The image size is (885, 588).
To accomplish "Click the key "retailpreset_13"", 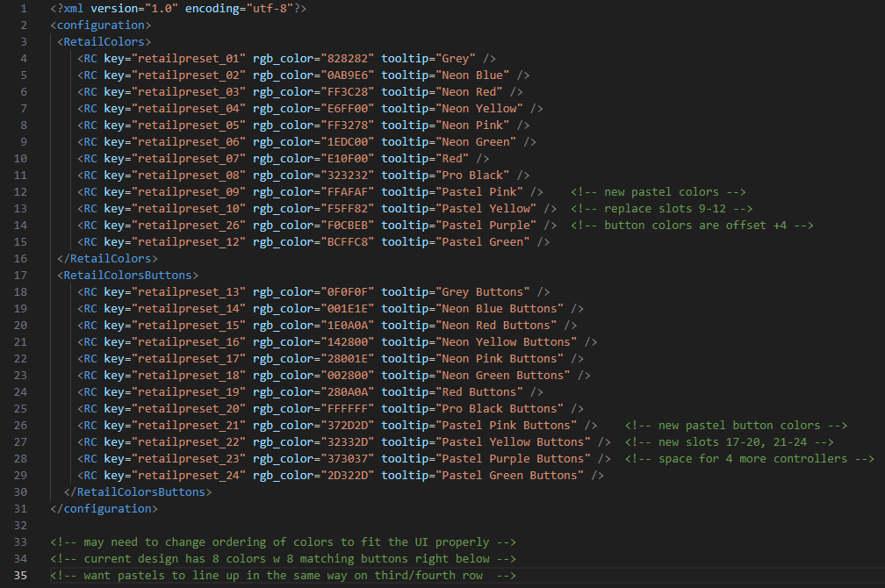I will [x=189, y=291].
